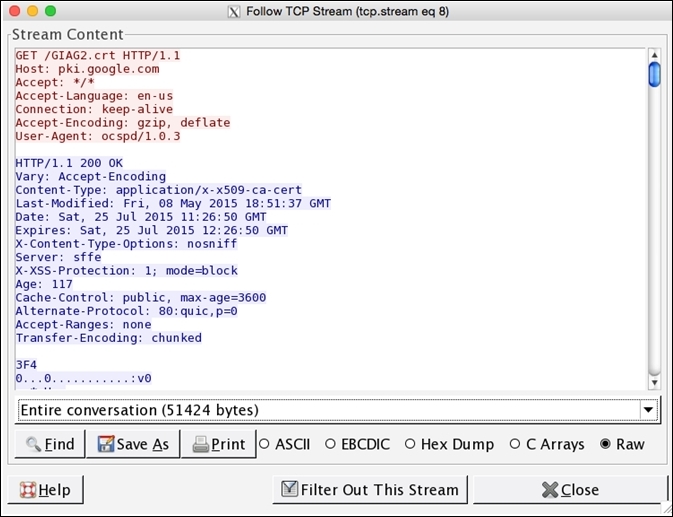Image resolution: width=673 pixels, height=517 pixels.
Task: Click the stream scrollbar down arrow
Action: point(654,383)
